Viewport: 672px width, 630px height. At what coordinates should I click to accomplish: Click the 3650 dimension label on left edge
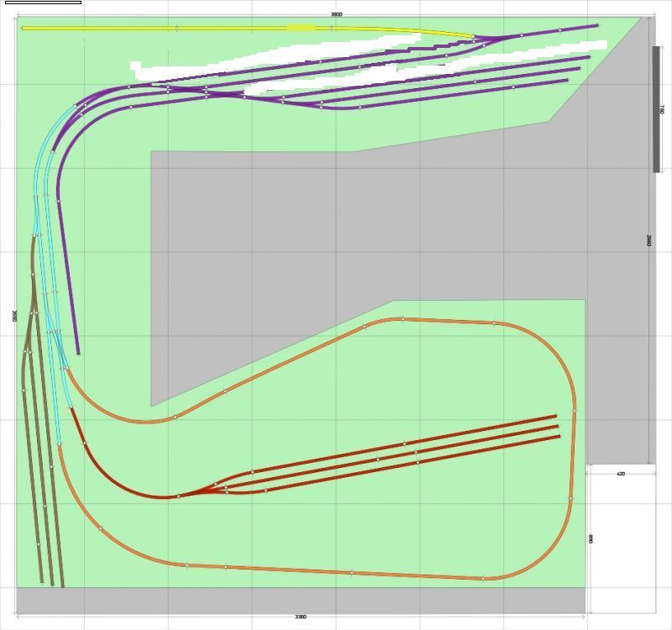click(x=14, y=316)
